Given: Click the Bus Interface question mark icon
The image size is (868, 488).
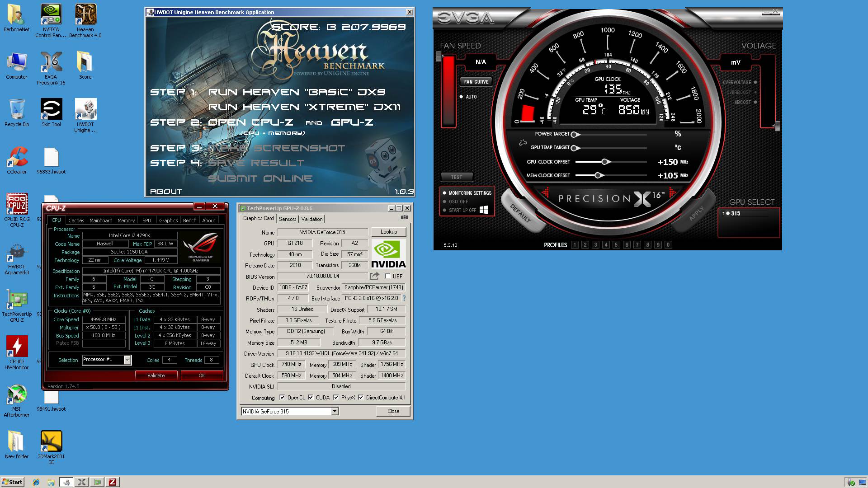Looking at the screenshot, I should coord(404,298).
